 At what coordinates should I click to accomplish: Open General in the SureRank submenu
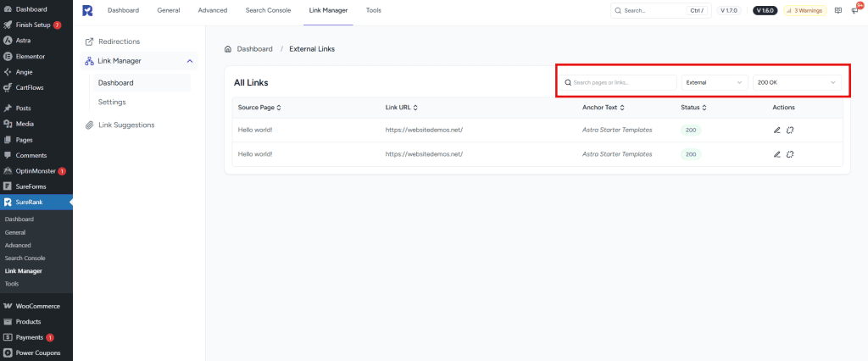click(15, 232)
